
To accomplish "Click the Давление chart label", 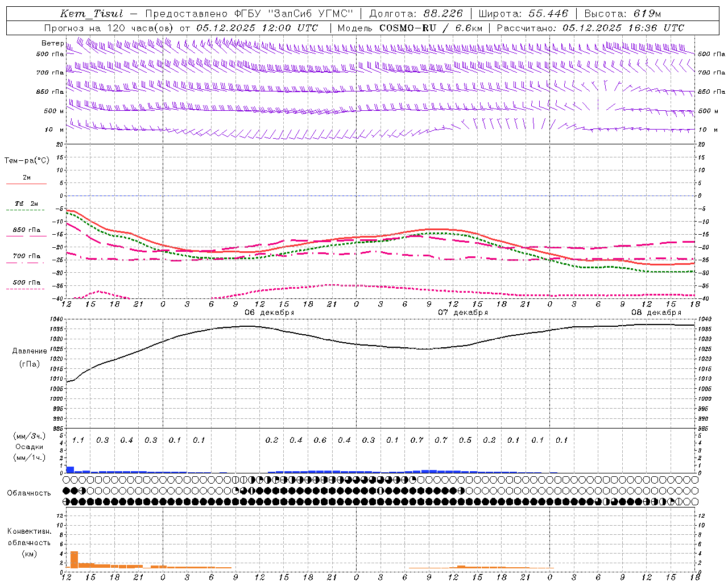I will 30,351.
